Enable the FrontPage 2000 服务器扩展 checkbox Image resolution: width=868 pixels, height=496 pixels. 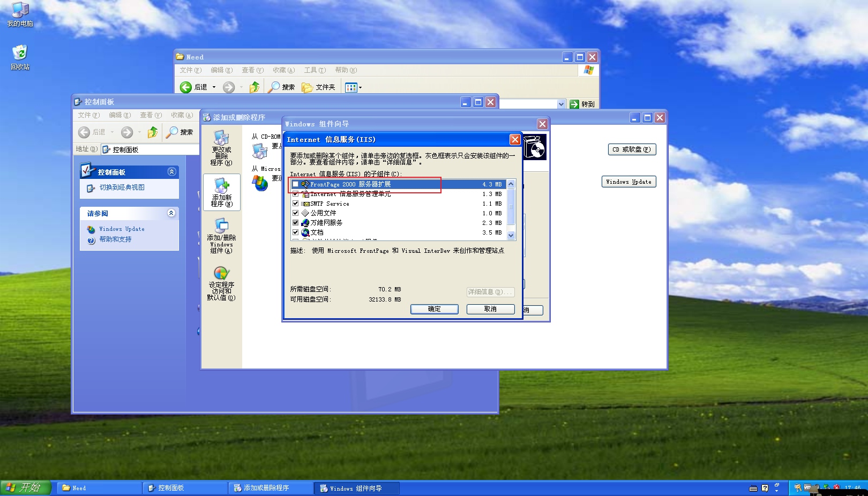coord(296,184)
